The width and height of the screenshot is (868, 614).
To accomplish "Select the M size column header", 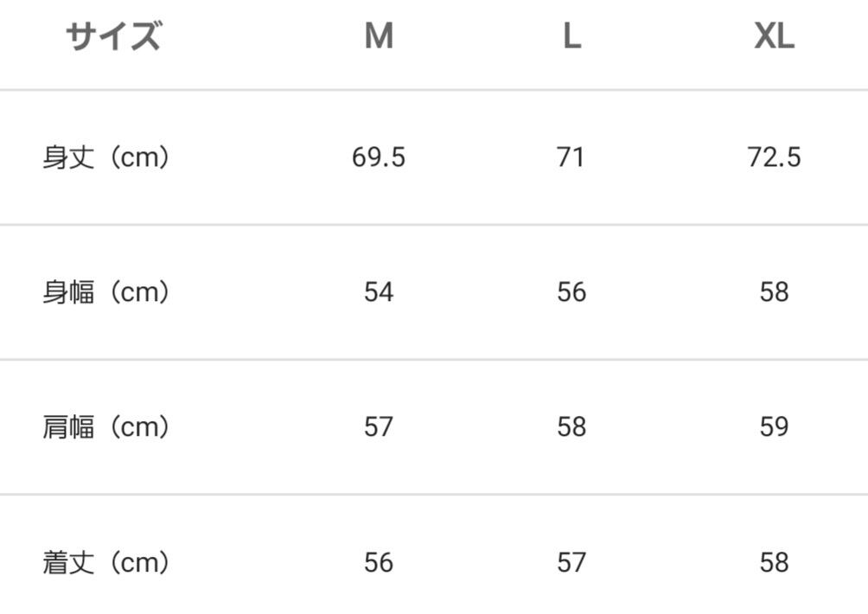I will 379,37.
